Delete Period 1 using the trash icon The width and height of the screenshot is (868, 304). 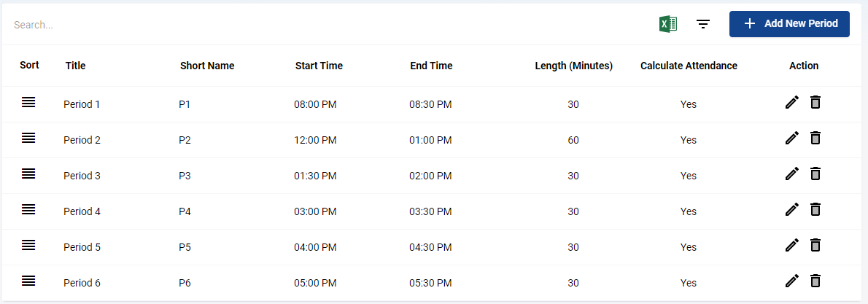click(815, 103)
